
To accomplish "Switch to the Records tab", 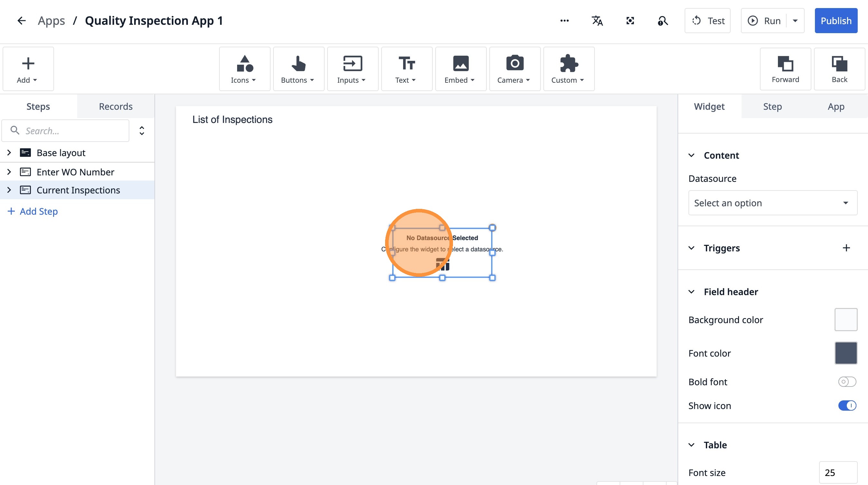I will pyautogui.click(x=115, y=107).
